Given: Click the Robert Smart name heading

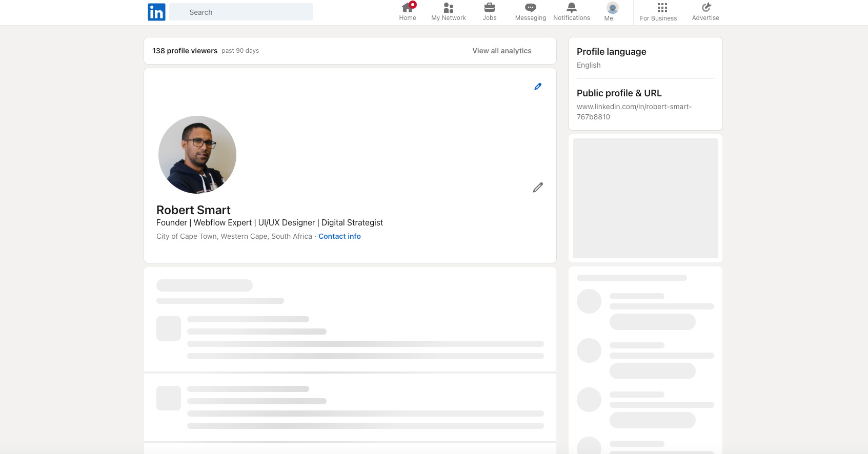Looking at the screenshot, I should coord(193,210).
